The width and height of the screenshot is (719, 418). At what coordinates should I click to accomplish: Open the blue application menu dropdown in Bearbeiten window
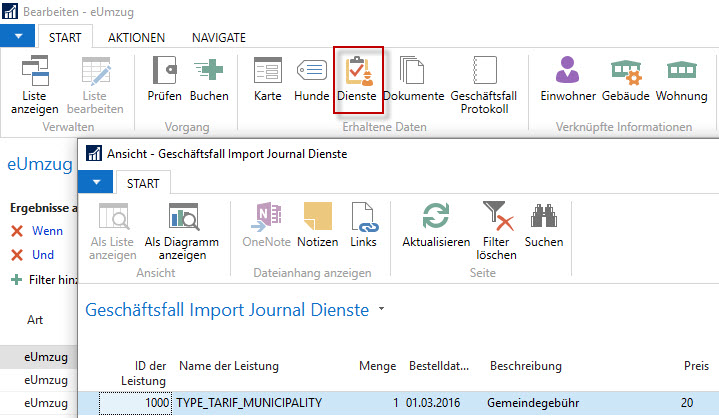tap(18, 36)
